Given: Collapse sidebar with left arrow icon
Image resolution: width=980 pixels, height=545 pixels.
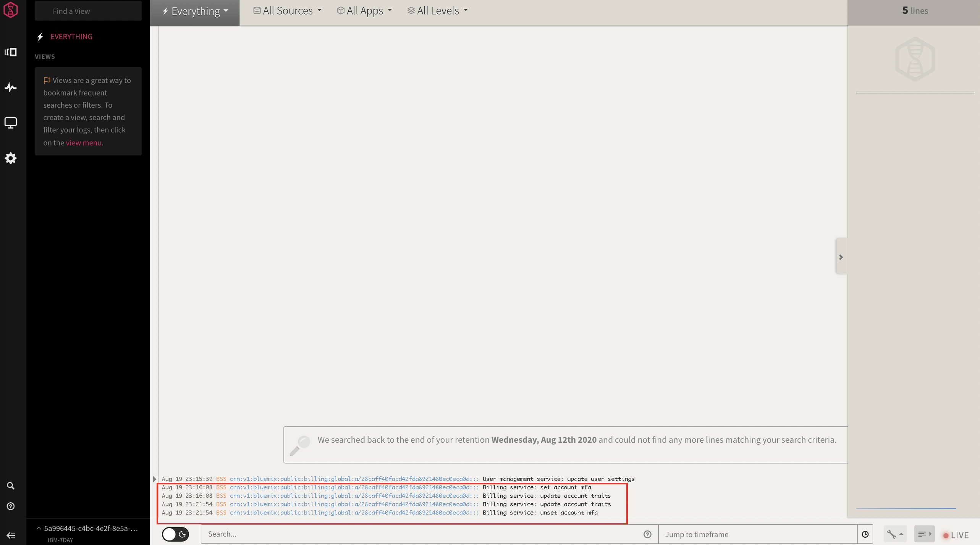Looking at the screenshot, I should tap(11, 535).
